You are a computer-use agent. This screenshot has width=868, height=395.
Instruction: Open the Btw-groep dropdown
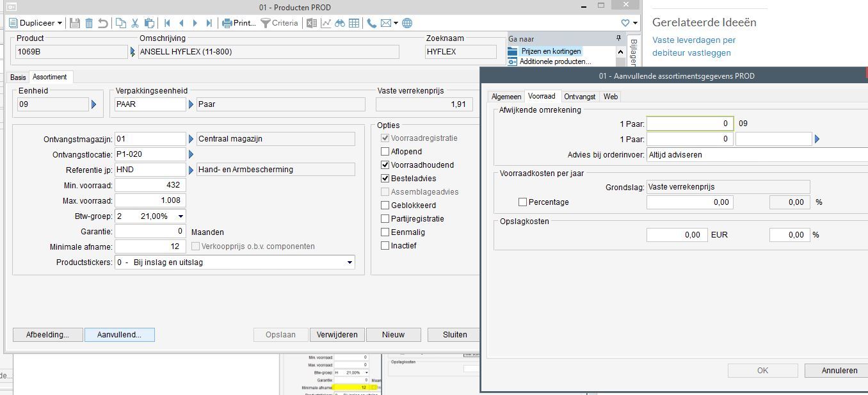150,216
